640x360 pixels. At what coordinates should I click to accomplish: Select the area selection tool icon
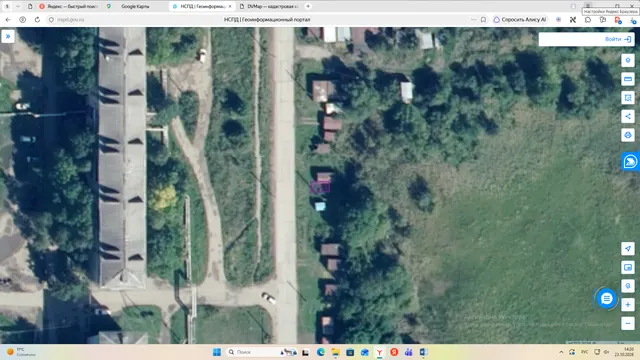628,98
